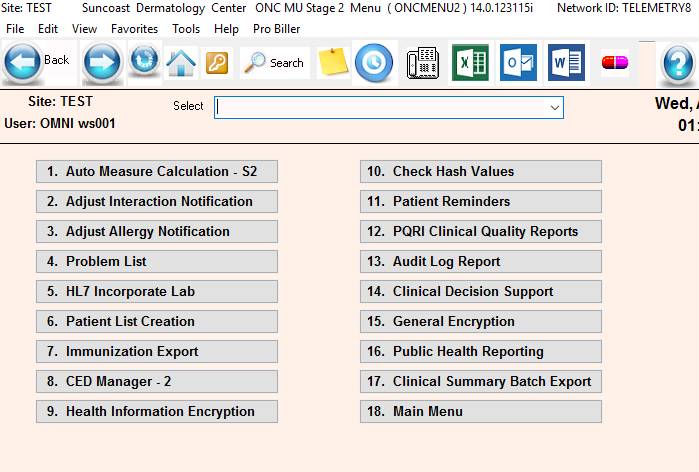Image resolution: width=699 pixels, height=472 pixels.
Task: Launch Outlook from the toolbar
Action: 518,63
